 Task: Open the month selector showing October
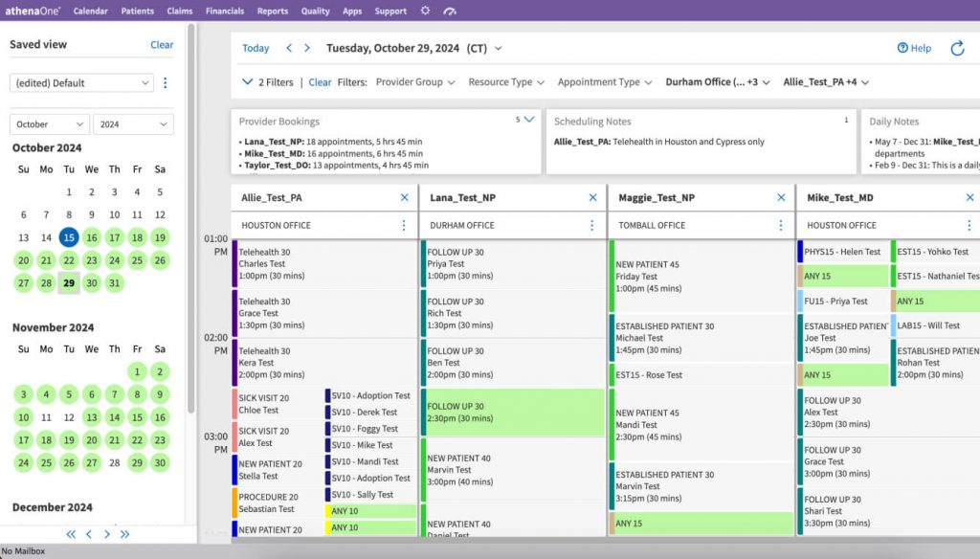[48, 123]
